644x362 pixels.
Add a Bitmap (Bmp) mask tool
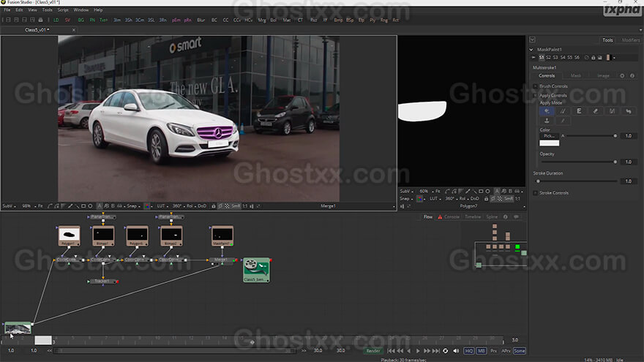(x=338, y=20)
